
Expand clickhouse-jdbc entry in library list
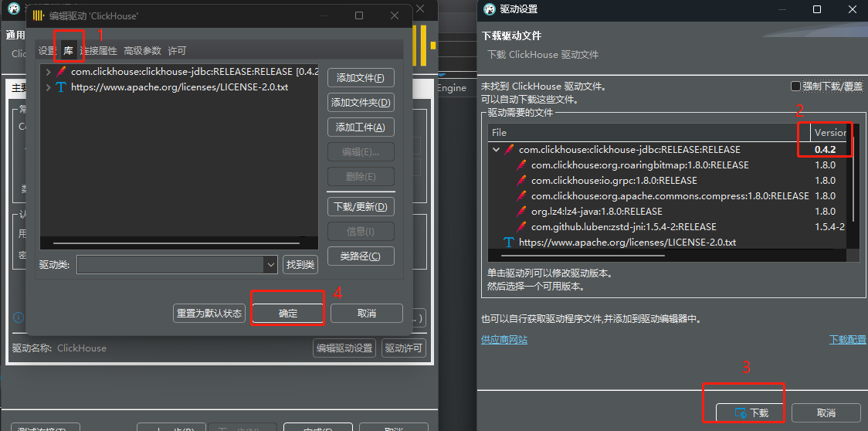[x=48, y=72]
